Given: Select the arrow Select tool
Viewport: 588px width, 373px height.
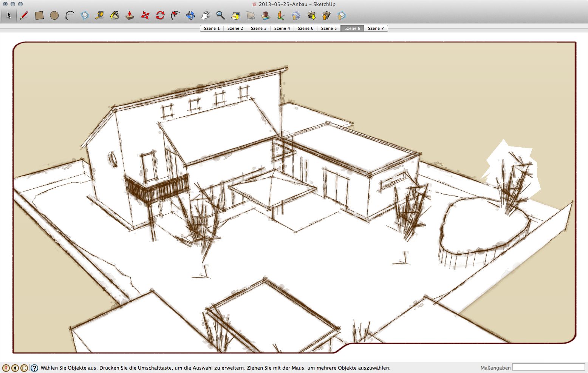Looking at the screenshot, I should [9, 15].
